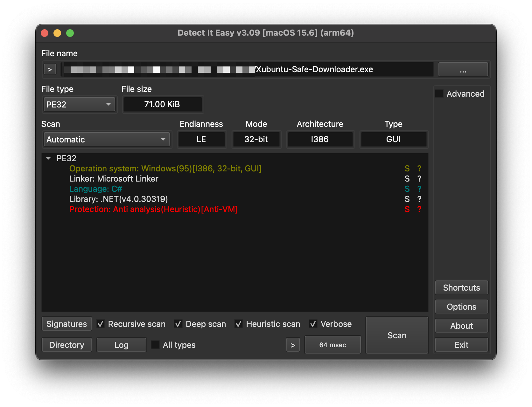Click the '?' icon on the Linker row

click(419, 179)
